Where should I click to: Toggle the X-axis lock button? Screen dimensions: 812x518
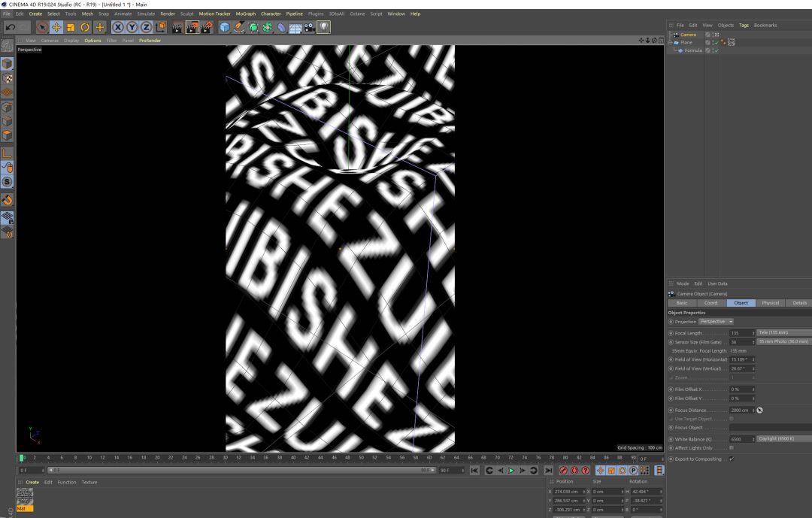[x=117, y=27]
